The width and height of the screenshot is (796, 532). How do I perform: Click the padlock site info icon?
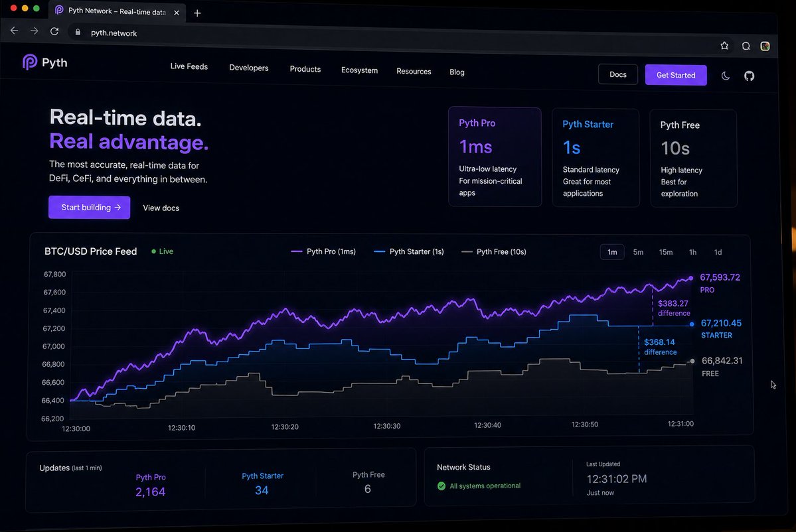point(78,32)
